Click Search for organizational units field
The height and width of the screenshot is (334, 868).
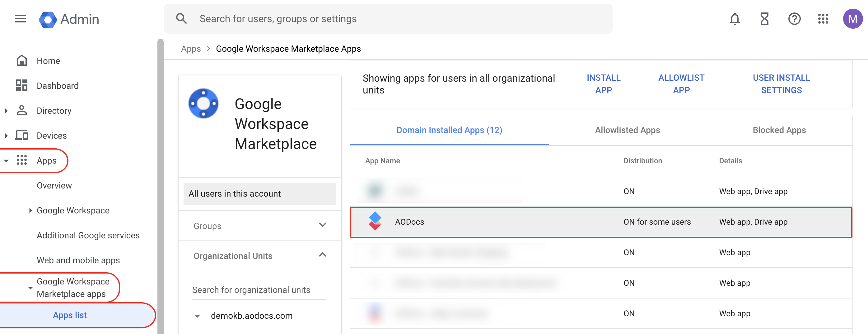click(259, 290)
